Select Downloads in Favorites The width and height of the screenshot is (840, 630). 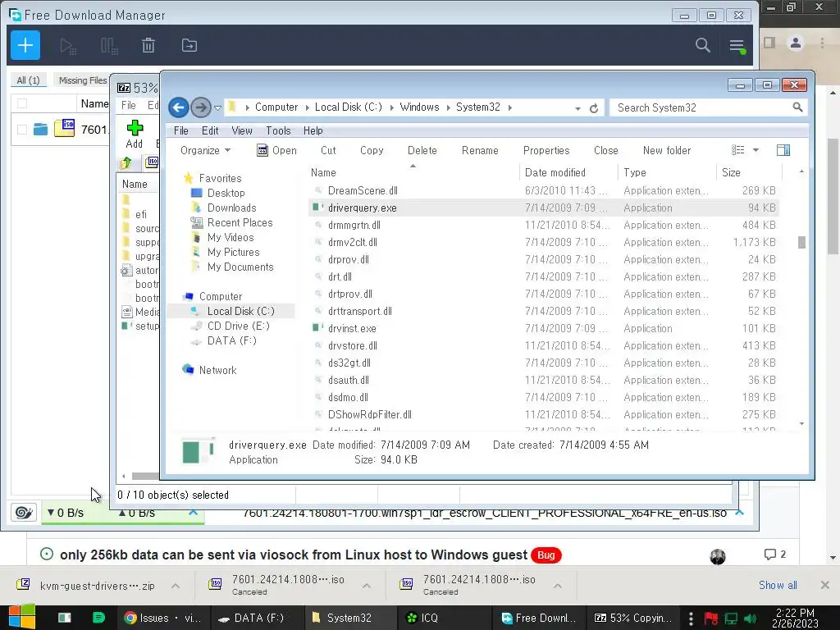[x=231, y=208]
